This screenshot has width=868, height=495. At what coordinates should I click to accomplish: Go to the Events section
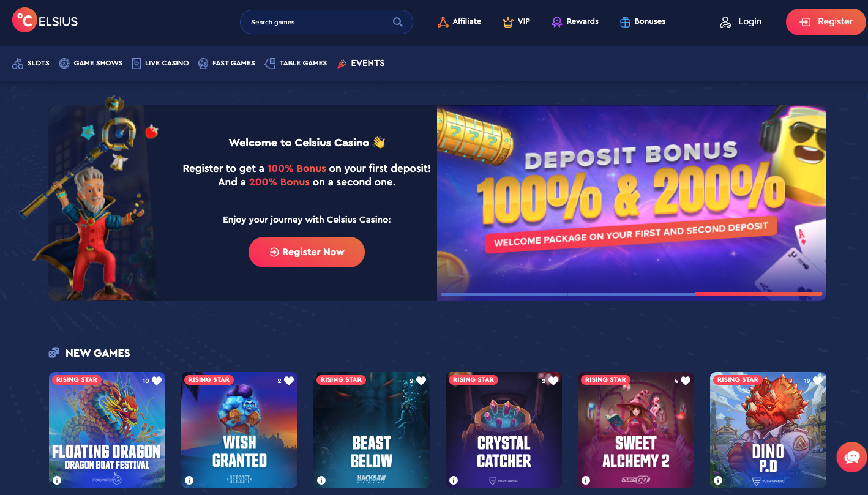point(361,63)
